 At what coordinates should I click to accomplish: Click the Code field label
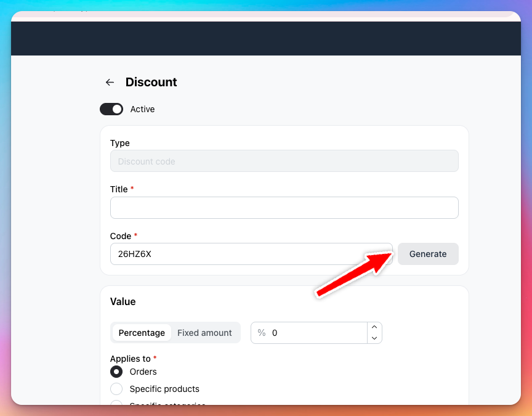121,236
